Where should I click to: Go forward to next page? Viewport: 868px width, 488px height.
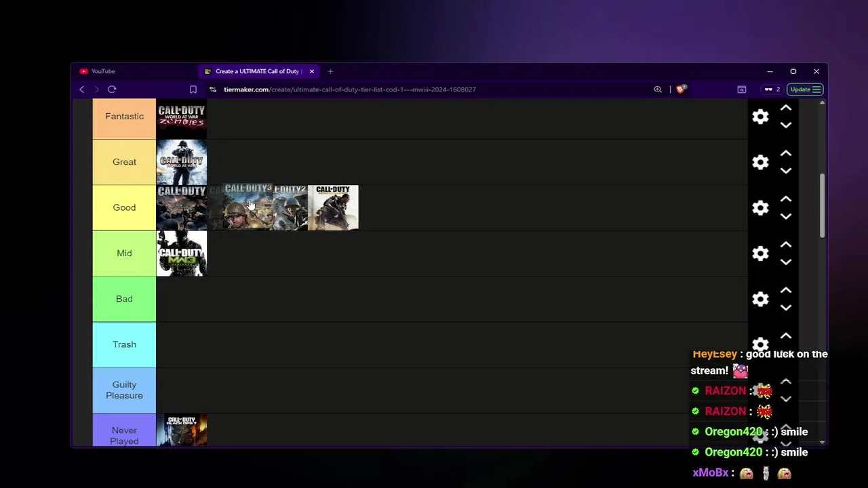coord(96,89)
